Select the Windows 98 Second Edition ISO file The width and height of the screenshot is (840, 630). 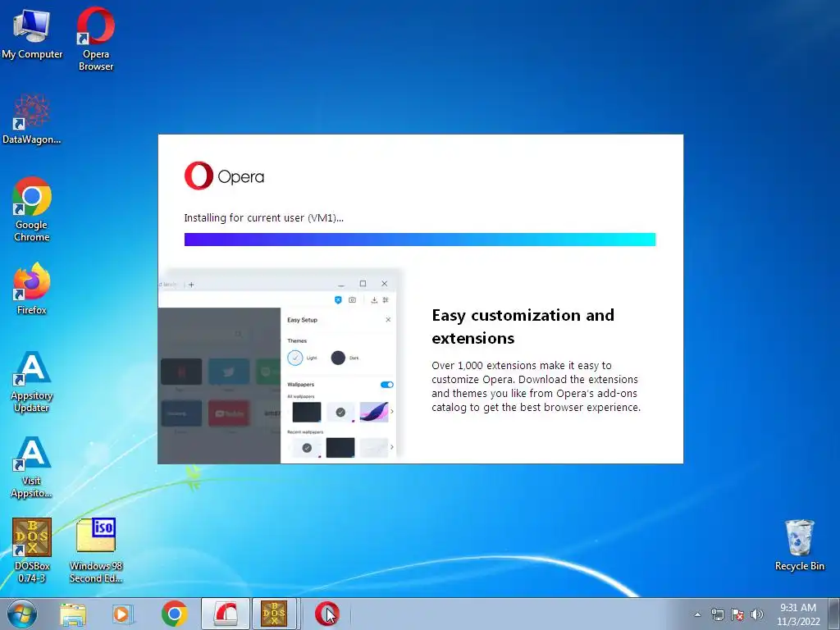pyautogui.click(x=96, y=550)
